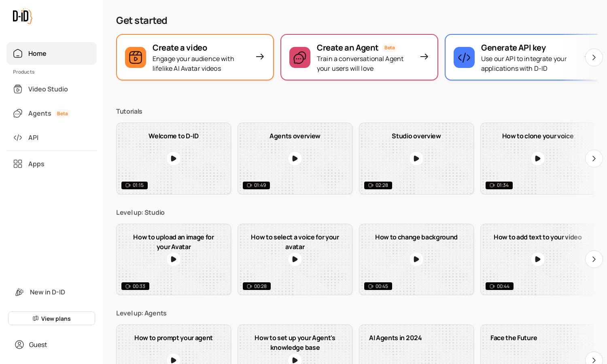
Task: Show more Get started cards with arrow
Action: coord(594,57)
